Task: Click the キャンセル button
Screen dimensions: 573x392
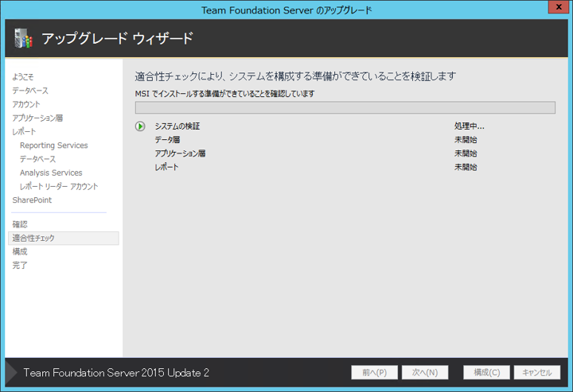Action: (537, 372)
